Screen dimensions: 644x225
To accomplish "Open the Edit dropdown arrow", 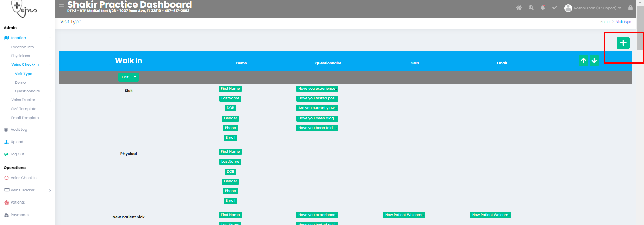I will pos(135,77).
